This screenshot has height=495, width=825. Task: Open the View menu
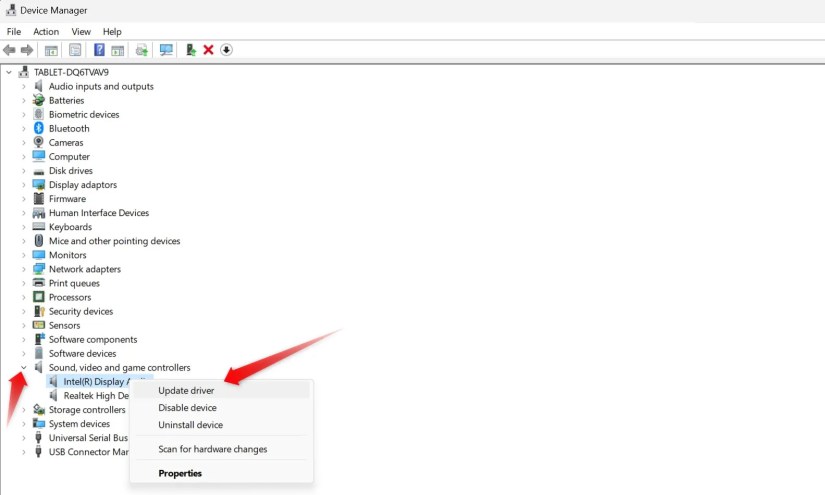[x=81, y=32]
